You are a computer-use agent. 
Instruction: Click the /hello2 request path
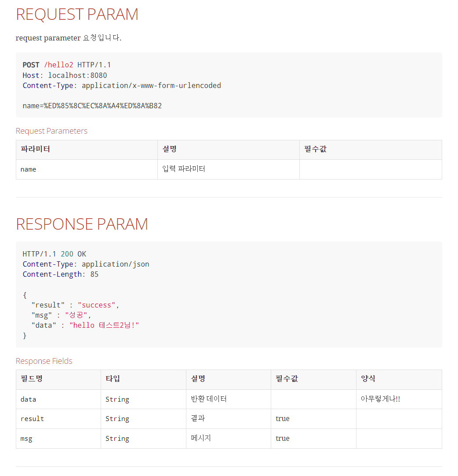pos(58,65)
